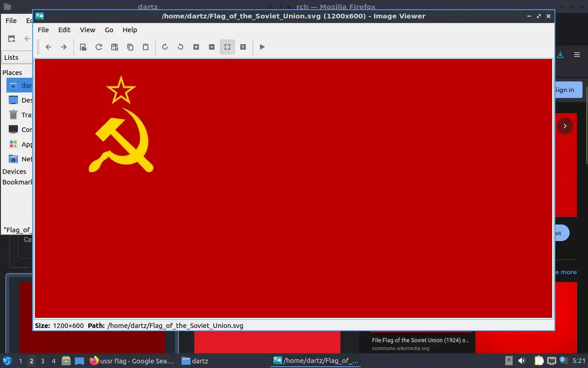Select the Desktop entry in Places

coord(20,100)
